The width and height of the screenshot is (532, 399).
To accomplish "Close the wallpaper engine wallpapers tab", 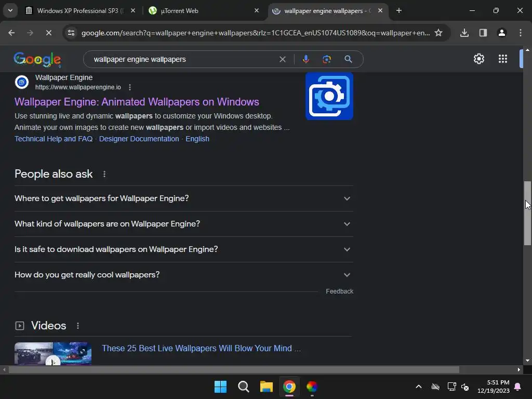I will (380, 10).
